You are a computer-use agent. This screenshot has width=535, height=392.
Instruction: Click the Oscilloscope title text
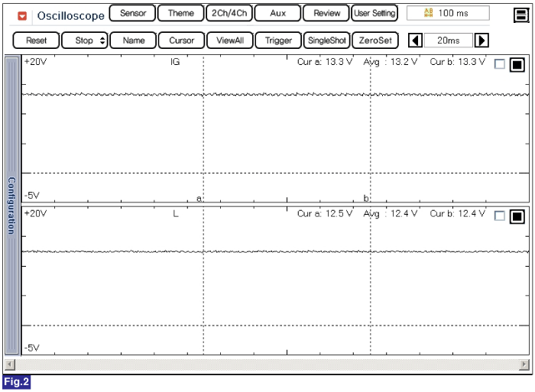[70, 16]
